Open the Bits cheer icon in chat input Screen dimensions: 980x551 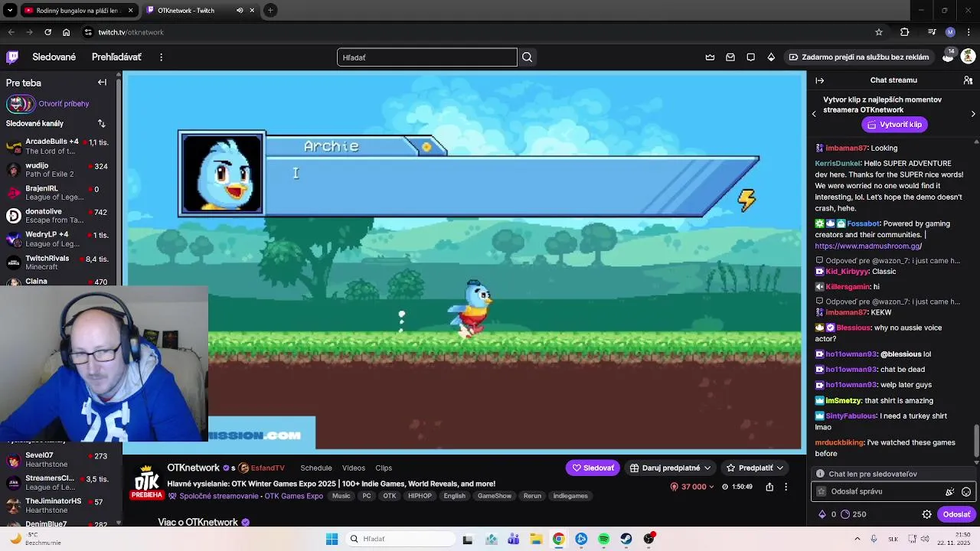click(950, 492)
